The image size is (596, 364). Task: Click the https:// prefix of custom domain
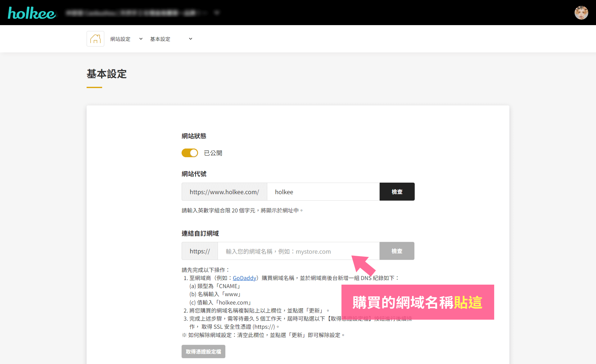pos(200,251)
